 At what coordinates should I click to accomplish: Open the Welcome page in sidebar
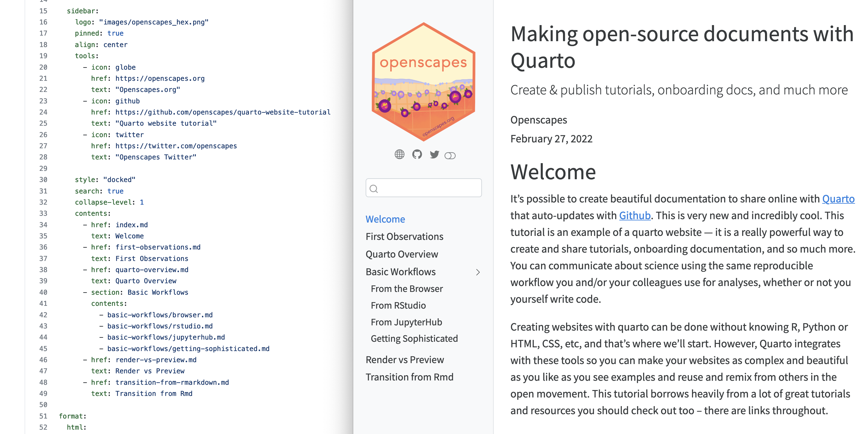click(x=385, y=219)
